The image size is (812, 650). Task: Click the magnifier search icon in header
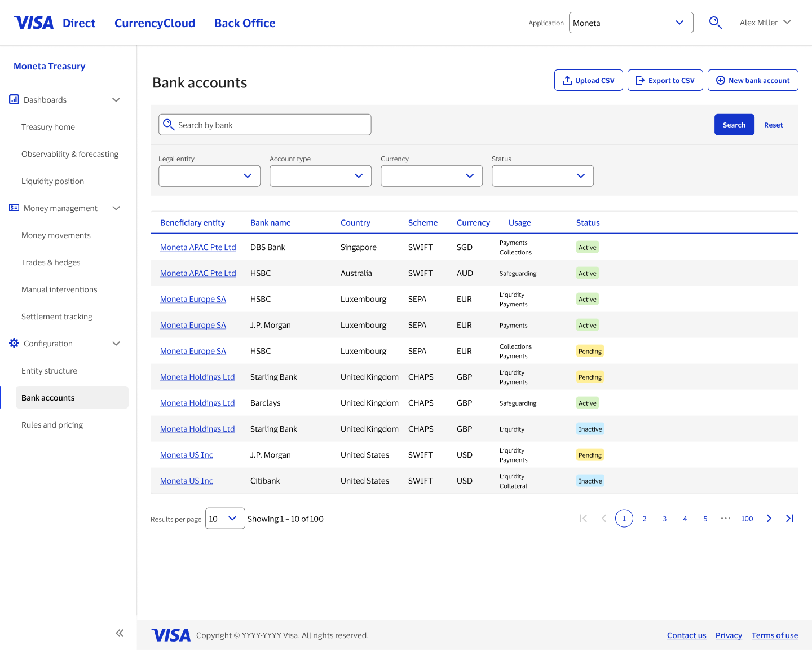pyautogui.click(x=716, y=23)
